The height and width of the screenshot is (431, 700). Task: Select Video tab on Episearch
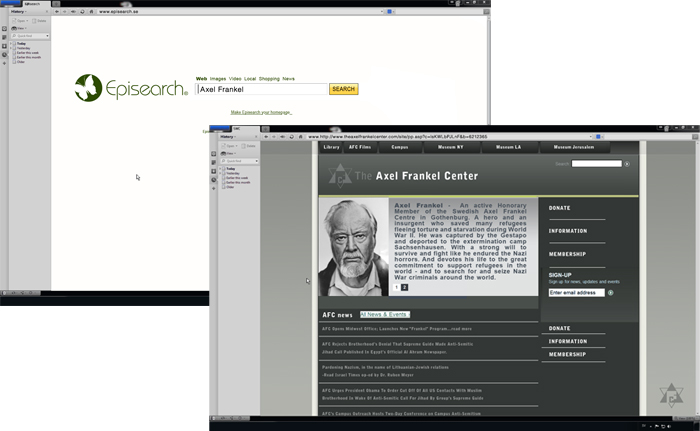click(235, 79)
